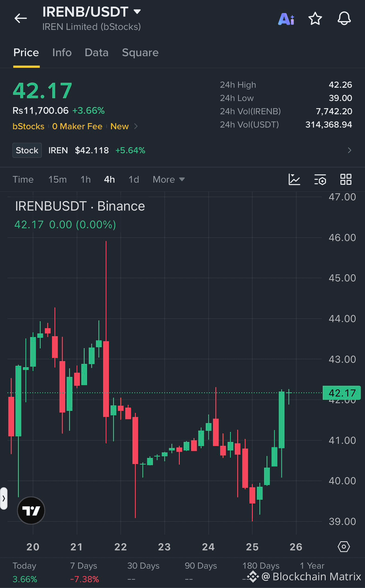
Task: Tap the 0 Maker Fee tag
Action: tap(77, 127)
